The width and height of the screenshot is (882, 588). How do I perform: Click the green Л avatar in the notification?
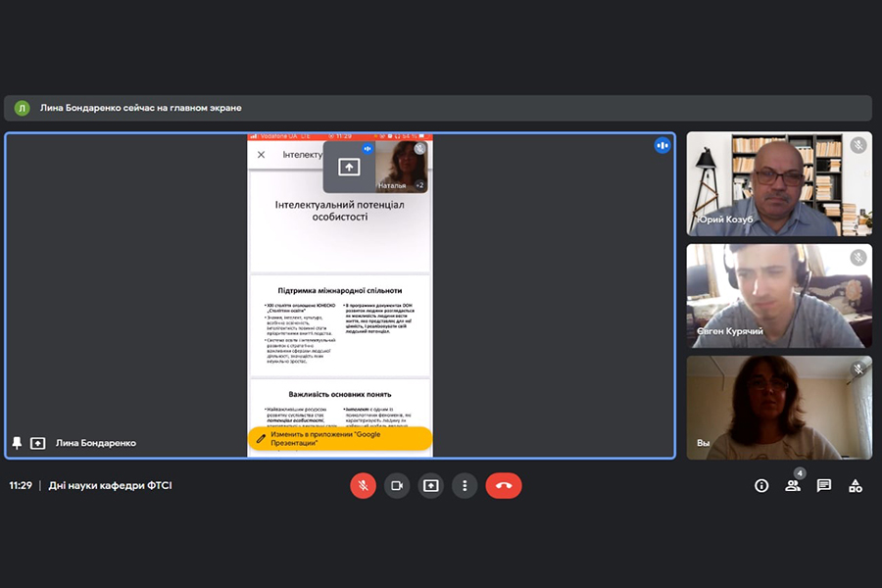pyautogui.click(x=22, y=108)
